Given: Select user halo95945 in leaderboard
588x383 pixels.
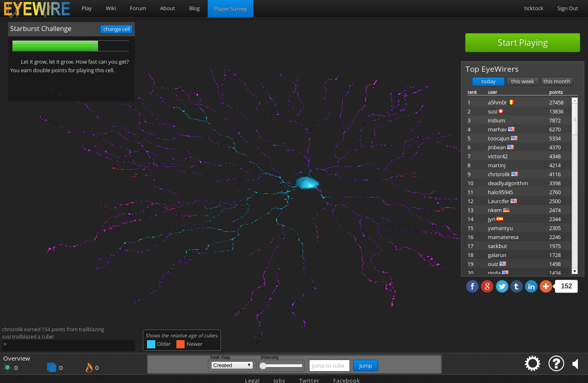Looking at the screenshot, I should [500, 193].
